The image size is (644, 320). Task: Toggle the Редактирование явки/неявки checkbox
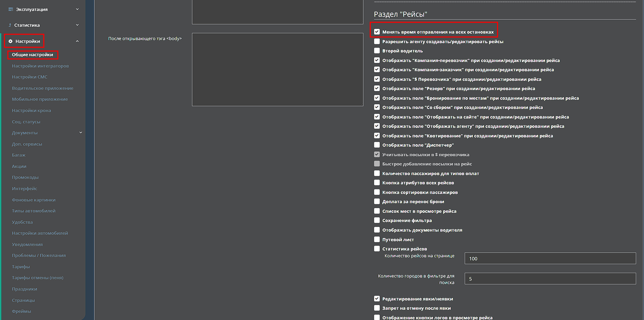tap(377, 299)
